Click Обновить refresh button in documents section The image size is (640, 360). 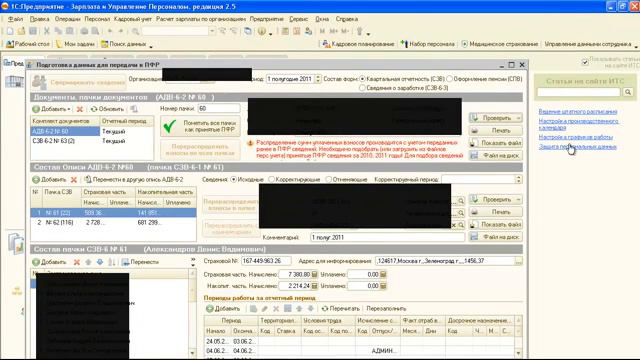coord(107,109)
